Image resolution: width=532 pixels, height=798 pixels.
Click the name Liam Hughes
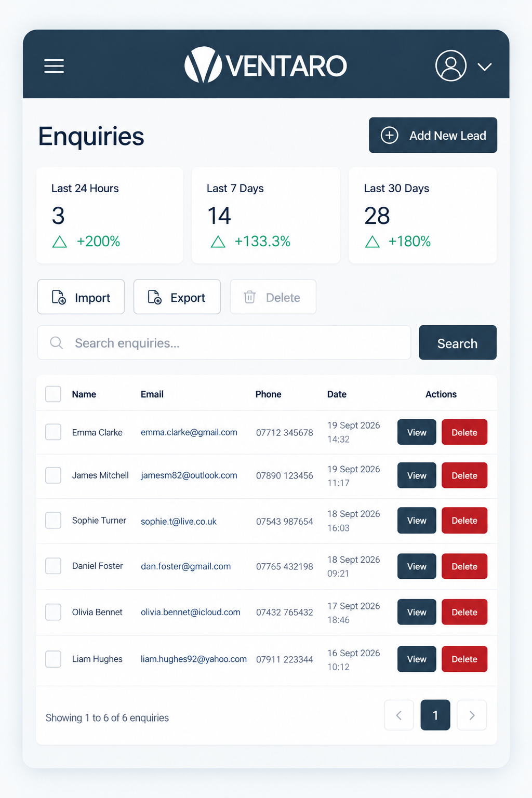[x=97, y=659]
